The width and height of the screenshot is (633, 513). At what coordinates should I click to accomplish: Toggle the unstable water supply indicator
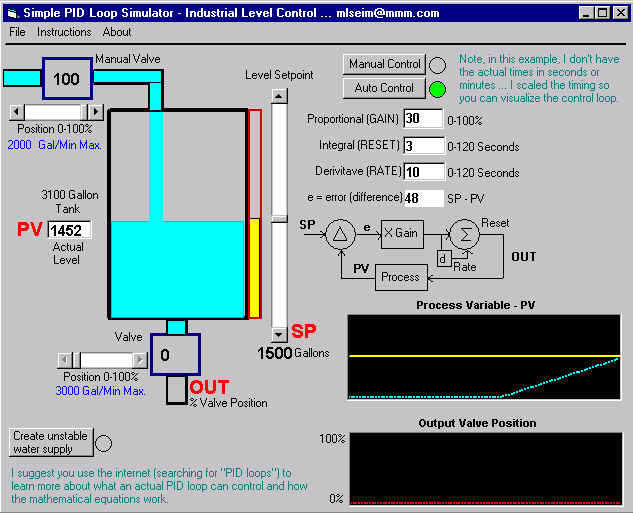pos(102,442)
